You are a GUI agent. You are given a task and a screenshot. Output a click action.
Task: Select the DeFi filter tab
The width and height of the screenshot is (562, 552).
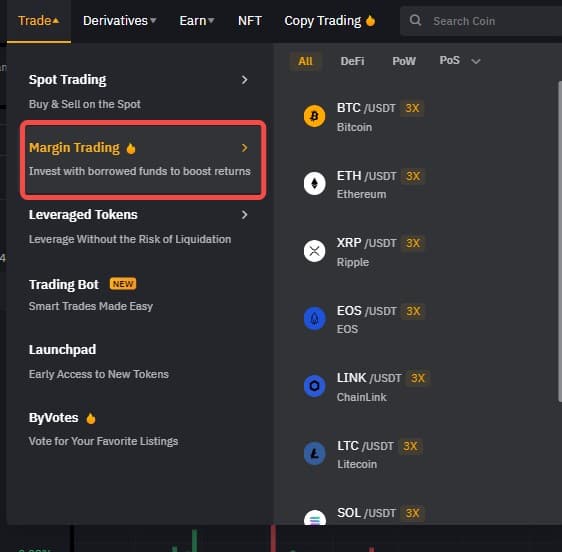352,61
